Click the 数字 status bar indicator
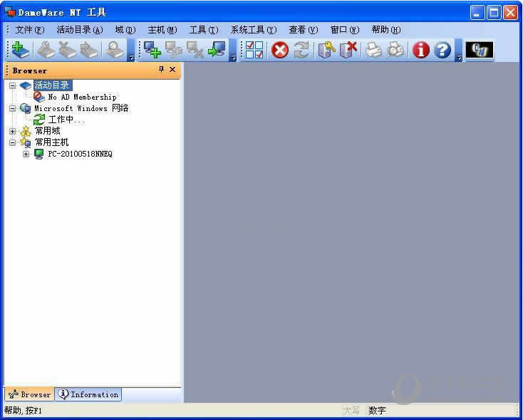This screenshot has height=420, width=523. [377, 411]
